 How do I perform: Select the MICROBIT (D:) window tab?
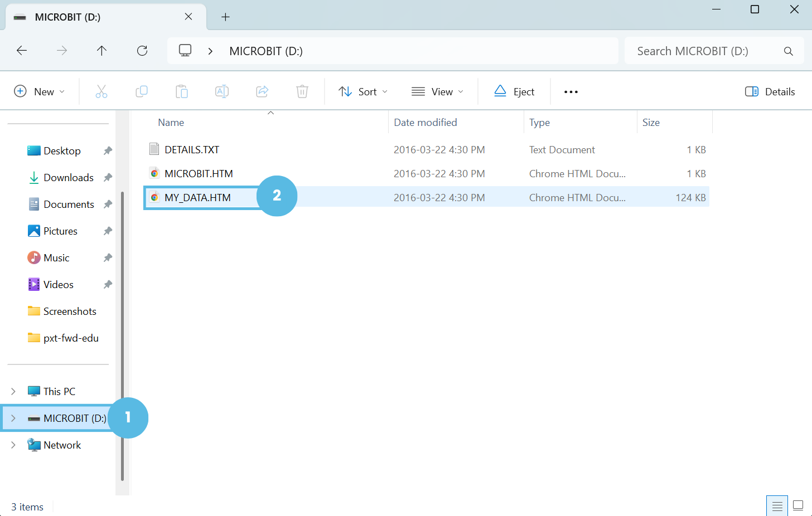point(106,17)
